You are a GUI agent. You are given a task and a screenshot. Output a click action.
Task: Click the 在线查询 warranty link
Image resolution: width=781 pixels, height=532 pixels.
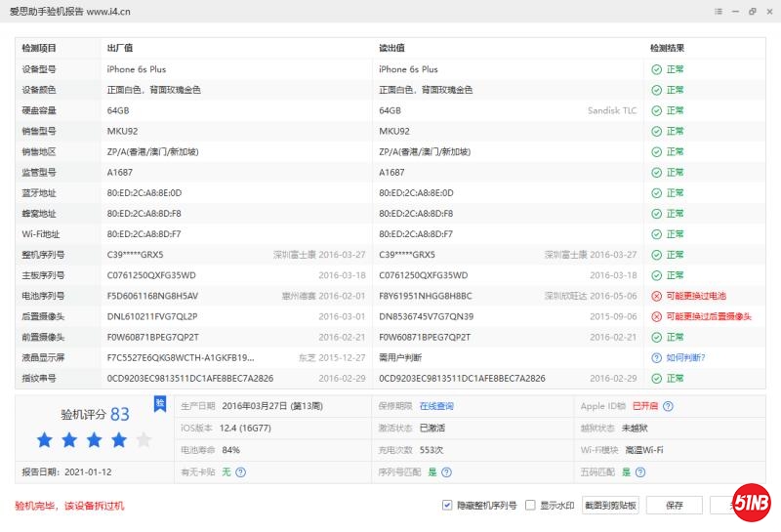click(x=436, y=406)
